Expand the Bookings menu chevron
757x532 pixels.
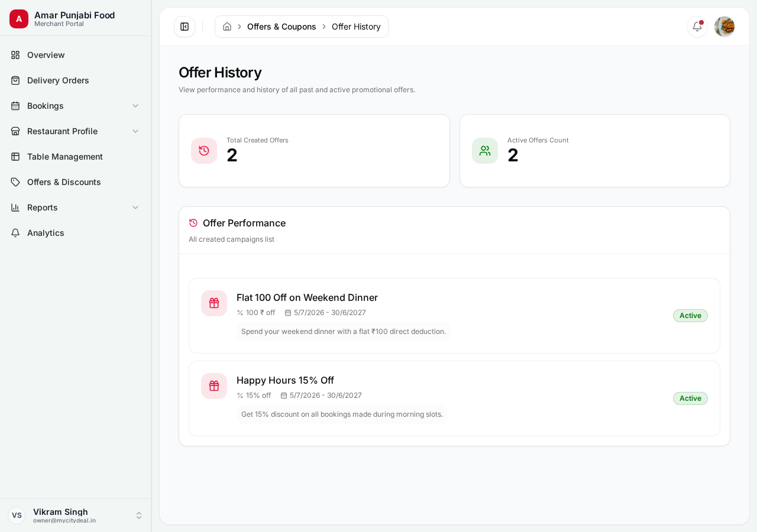135,106
